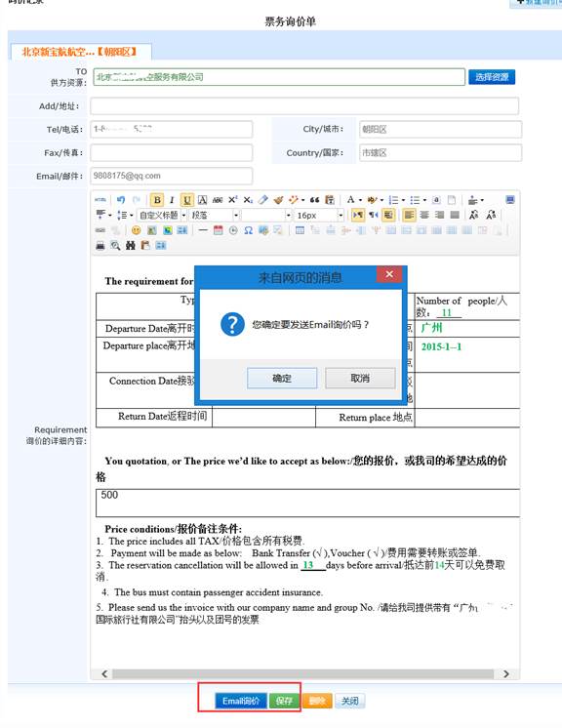
Task: Click the align right icon
Action: tap(439, 215)
